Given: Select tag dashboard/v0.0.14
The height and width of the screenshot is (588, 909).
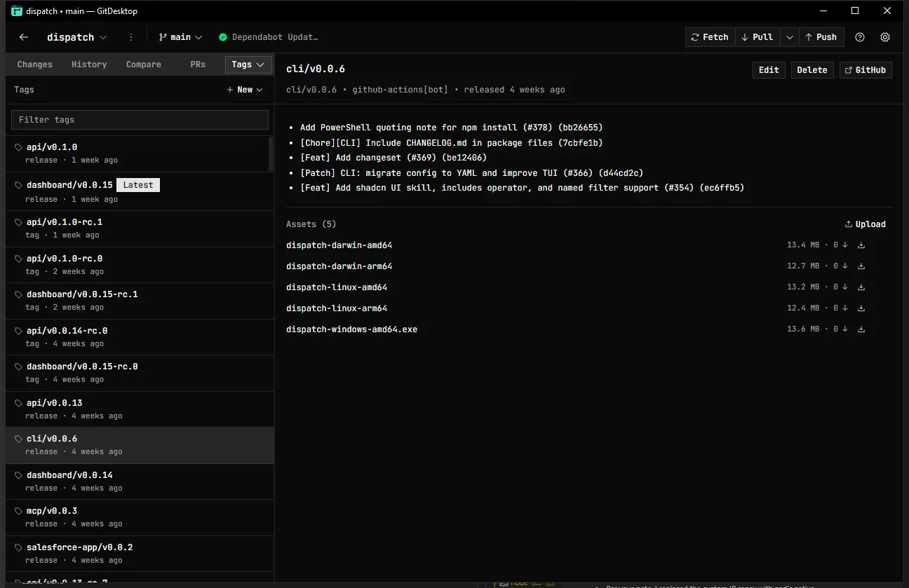Looking at the screenshot, I should 140,481.
